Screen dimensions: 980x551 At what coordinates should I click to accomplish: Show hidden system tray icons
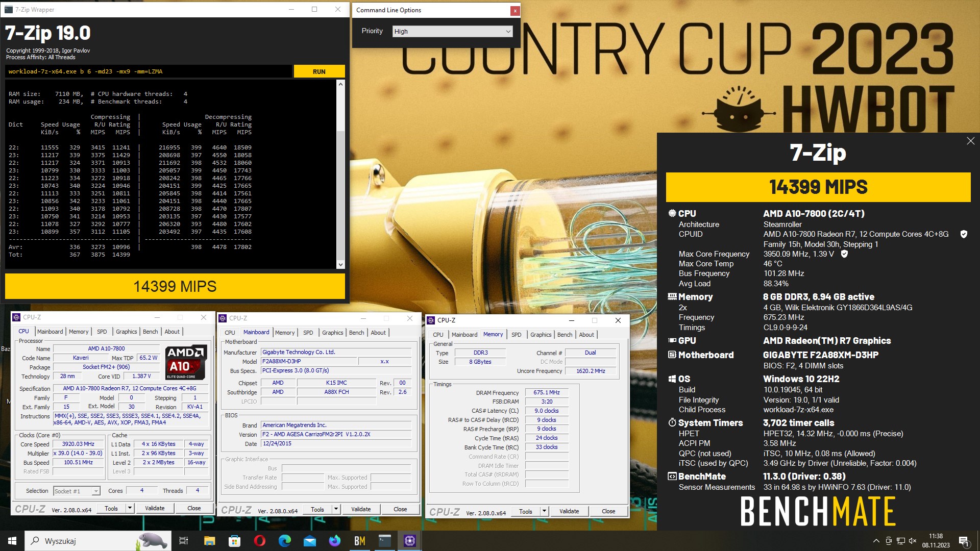pyautogui.click(x=876, y=541)
